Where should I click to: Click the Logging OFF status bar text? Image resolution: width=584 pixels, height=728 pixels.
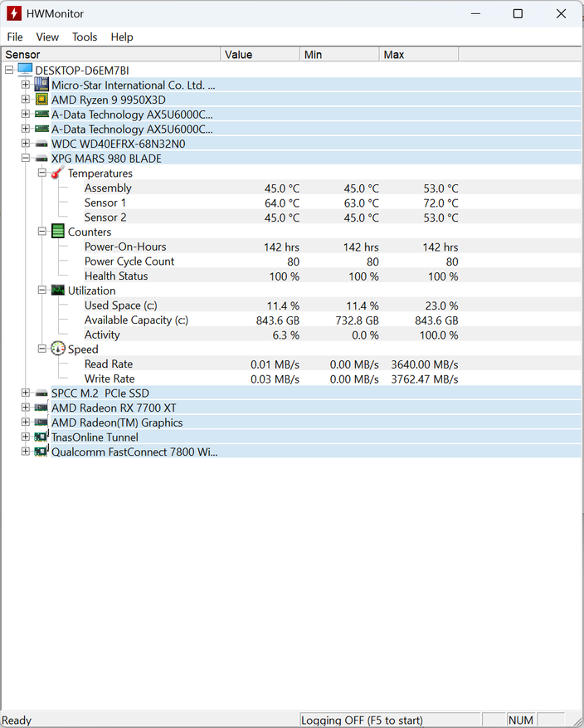click(x=362, y=720)
